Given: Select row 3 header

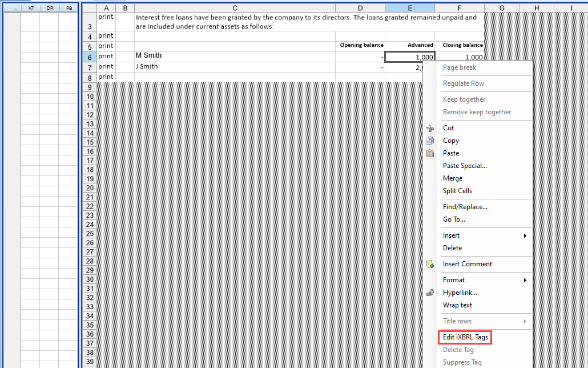Looking at the screenshot, I should coord(90,22).
